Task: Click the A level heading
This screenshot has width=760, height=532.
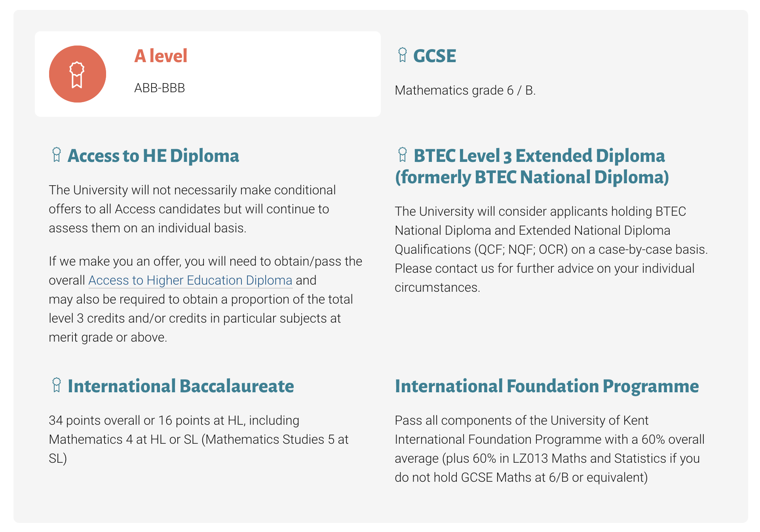Action: click(x=161, y=56)
